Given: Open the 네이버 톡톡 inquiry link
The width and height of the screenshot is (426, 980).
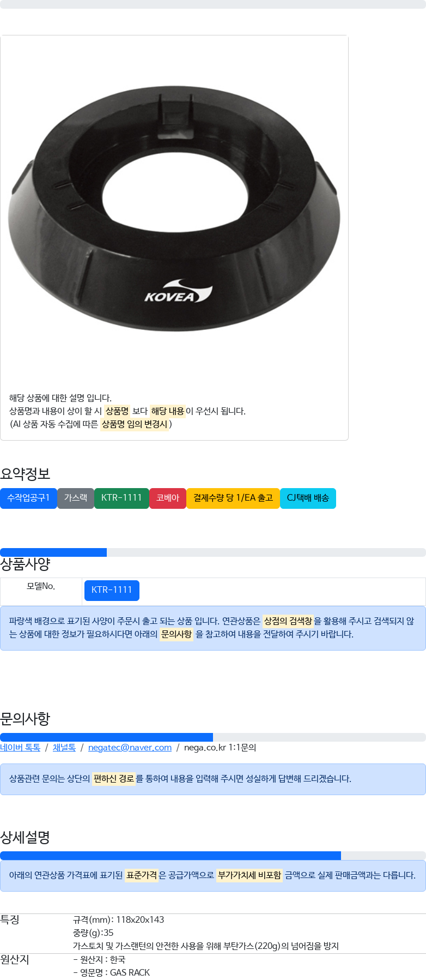Looking at the screenshot, I should [20, 748].
